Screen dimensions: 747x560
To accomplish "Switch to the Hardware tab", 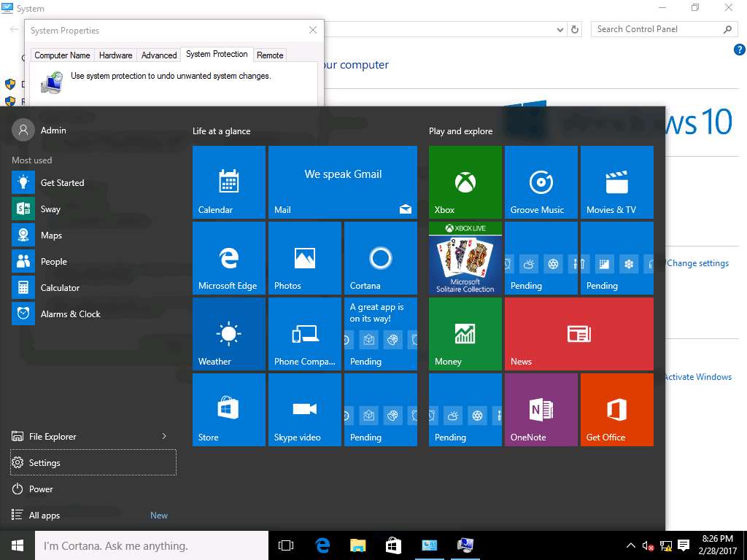I will (x=115, y=55).
